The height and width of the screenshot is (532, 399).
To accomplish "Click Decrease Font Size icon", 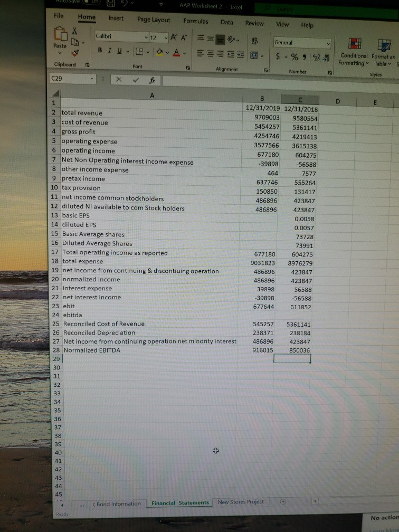I will 184,38.
